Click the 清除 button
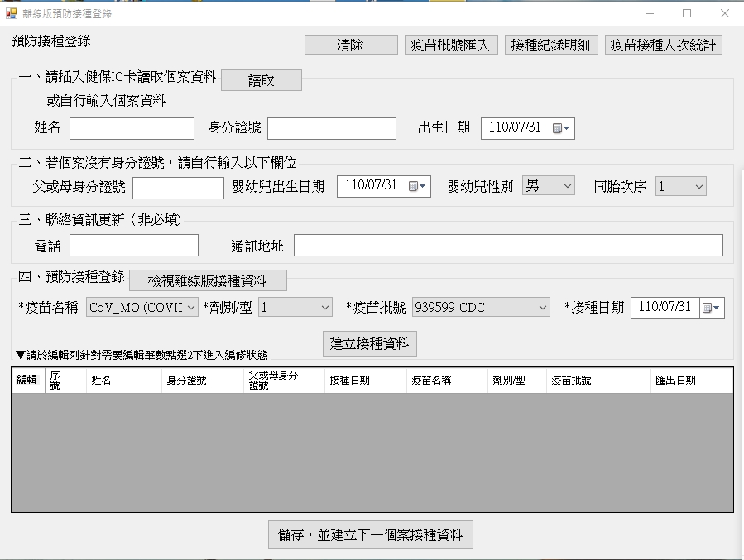This screenshot has width=744, height=560. [351, 45]
